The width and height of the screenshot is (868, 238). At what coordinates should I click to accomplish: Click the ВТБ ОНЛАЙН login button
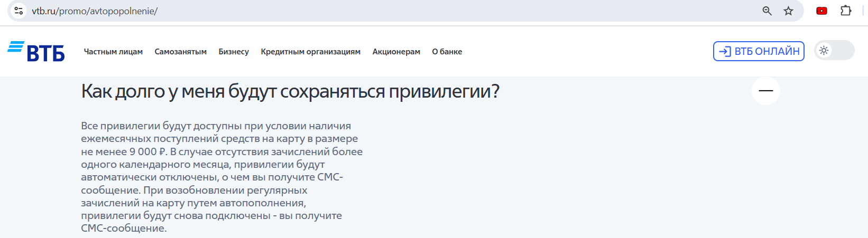pyautogui.click(x=759, y=51)
